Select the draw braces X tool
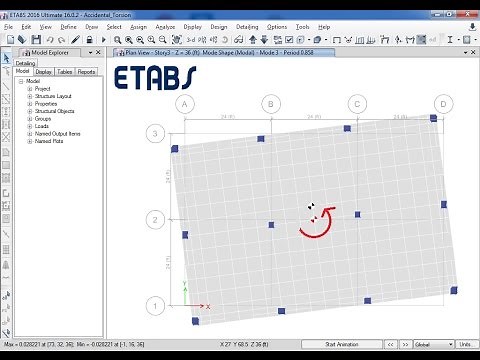Viewport: 480px width, 360px height. click(6, 137)
